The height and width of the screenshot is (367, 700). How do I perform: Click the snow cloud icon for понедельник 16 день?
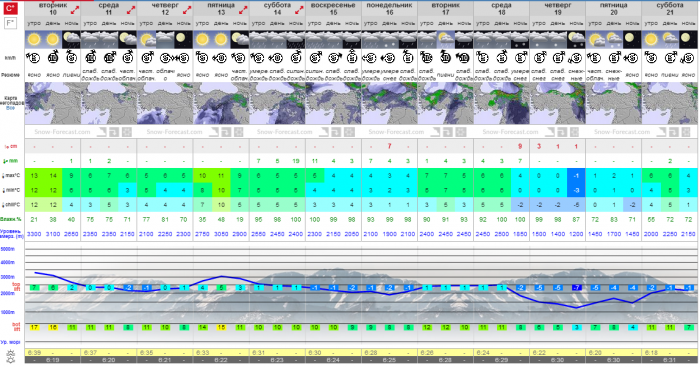click(x=389, y=40)
